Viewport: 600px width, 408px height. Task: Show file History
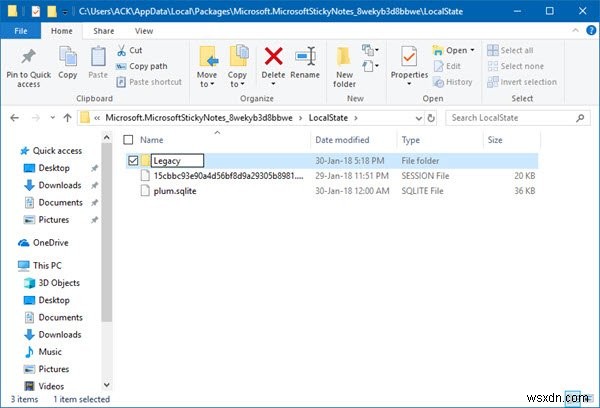click(453, 82)
